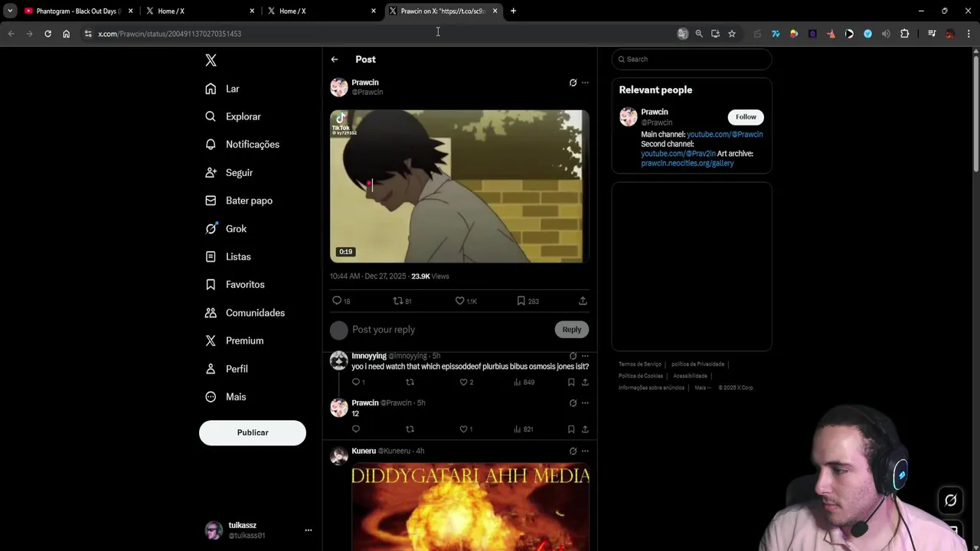Open Bater papo messages

238,201
